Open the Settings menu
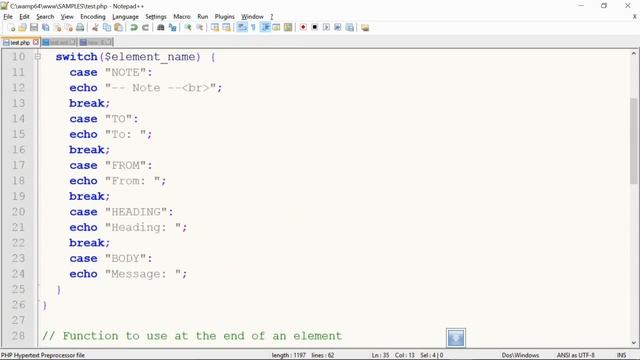Image resolution: width=640 pixels, height=360 pixels. pyautogui.click(x=156, y=17)
